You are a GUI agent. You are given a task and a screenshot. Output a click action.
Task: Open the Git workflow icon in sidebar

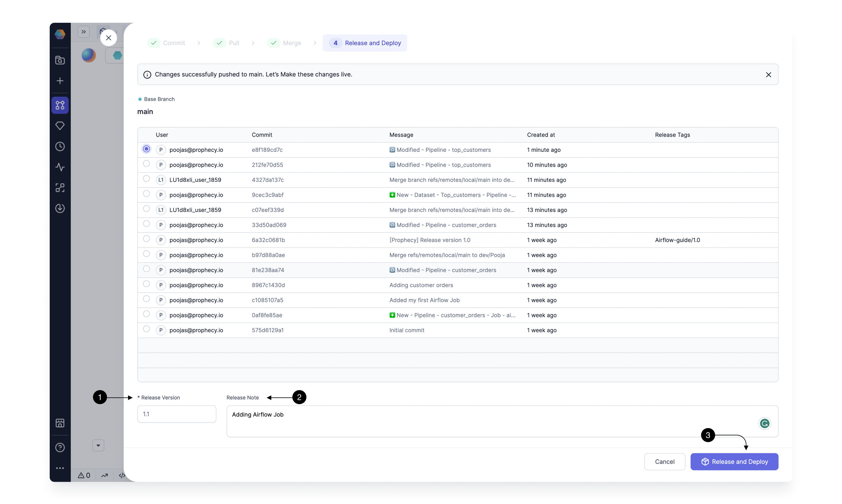pos(60,105)
